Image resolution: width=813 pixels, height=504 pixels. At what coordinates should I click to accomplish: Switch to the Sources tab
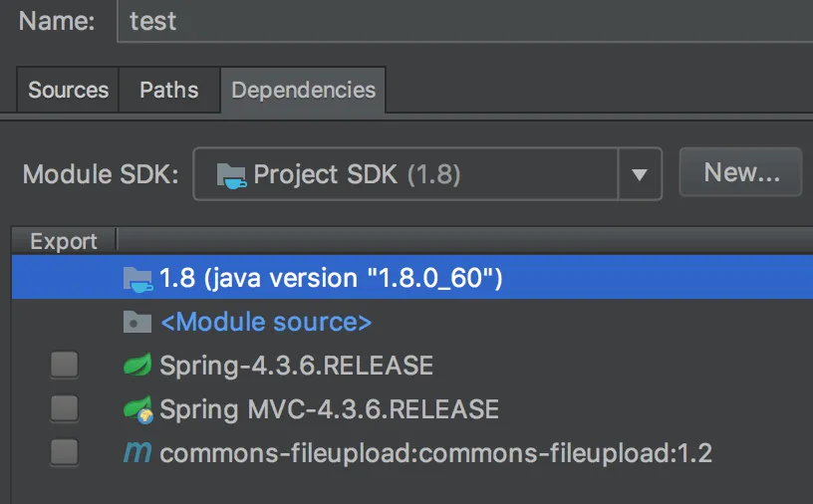coord(68,90)
